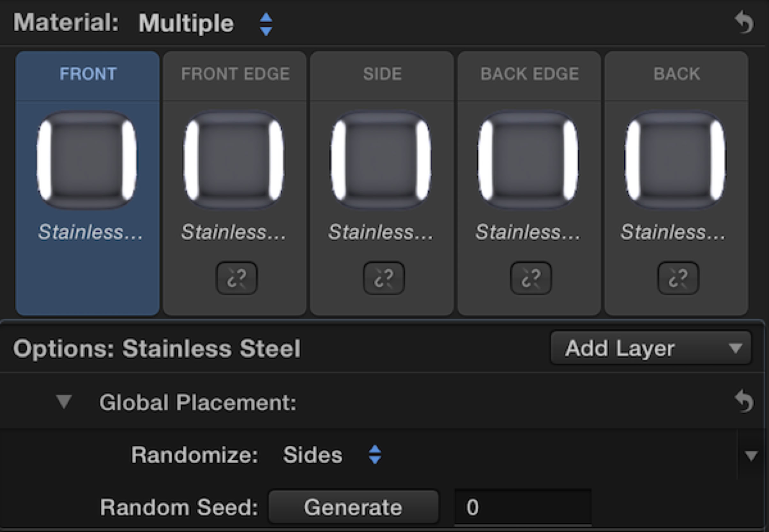Open the Material Multiple popup menu
769x532 pixels.
(266, 24)
